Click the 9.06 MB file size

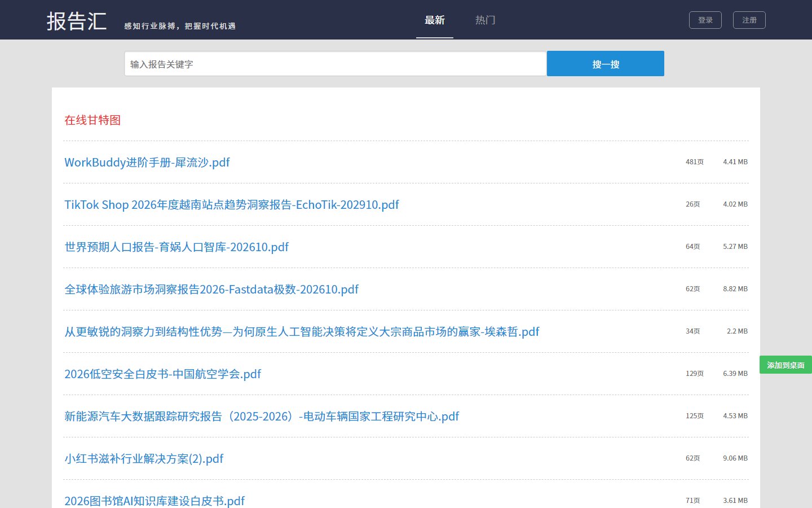735,458
